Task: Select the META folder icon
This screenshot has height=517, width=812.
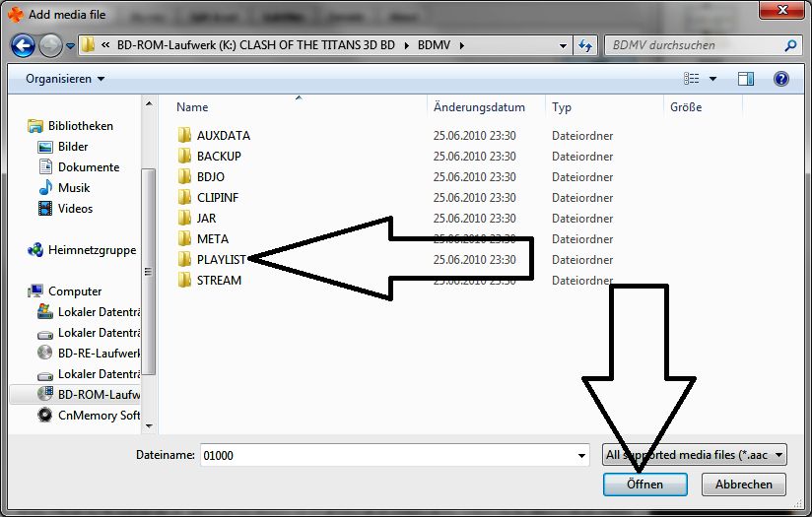Action: click(184, 238)
